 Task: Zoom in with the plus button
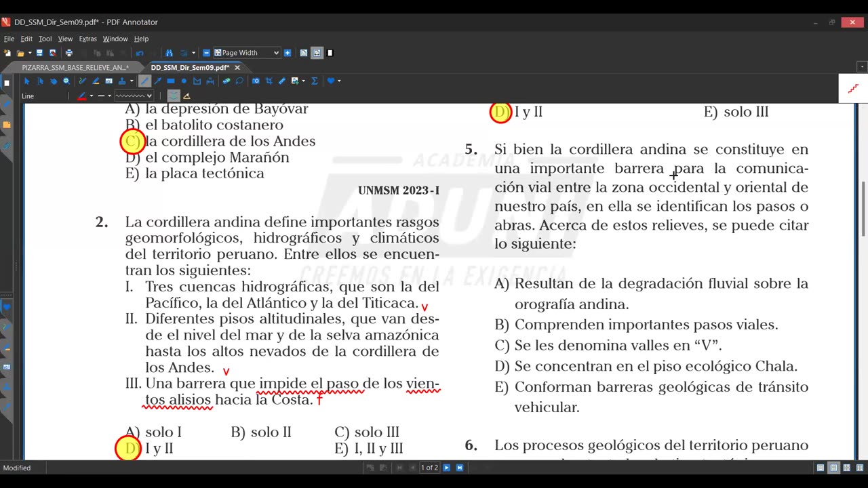288,53
